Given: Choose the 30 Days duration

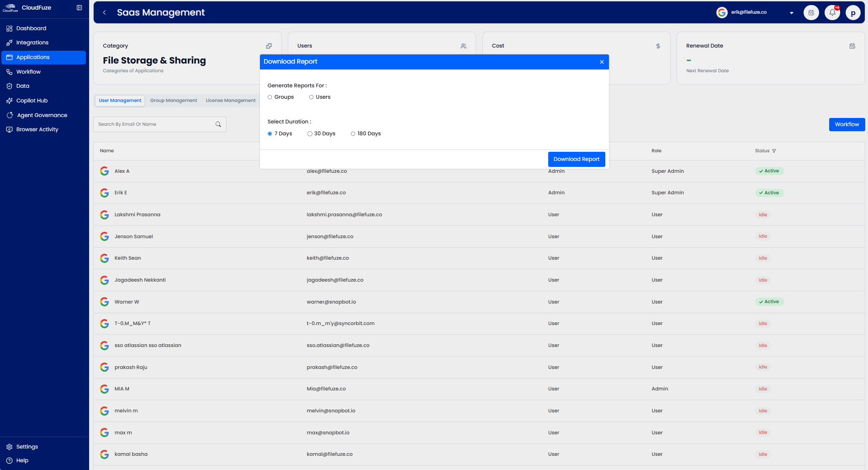Looking at the screenshot, I should 310,134.
